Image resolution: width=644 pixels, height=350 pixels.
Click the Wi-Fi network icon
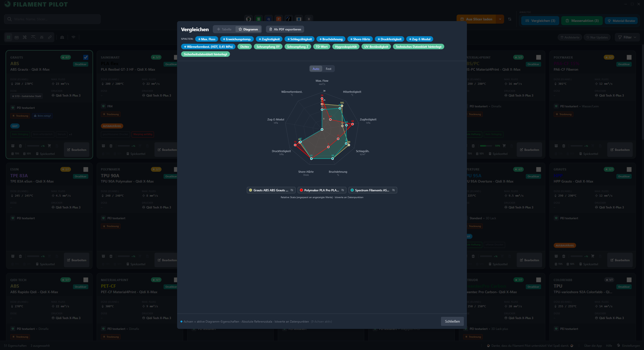[73, 37]
